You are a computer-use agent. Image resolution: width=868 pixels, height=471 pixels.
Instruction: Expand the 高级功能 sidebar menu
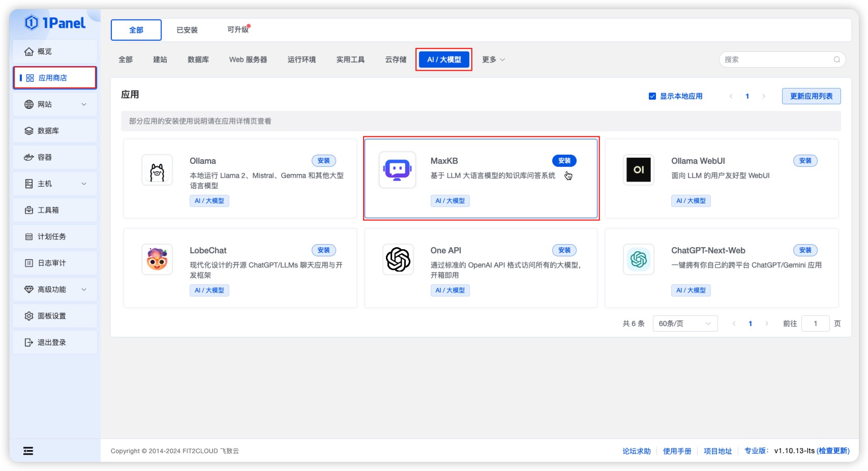(x=55, y=289)
